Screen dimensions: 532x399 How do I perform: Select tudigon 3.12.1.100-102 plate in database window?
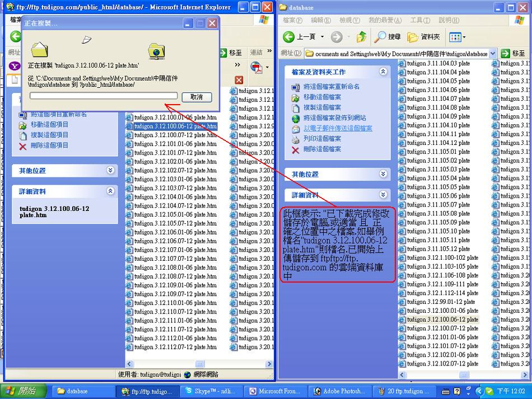pos(438,257)
